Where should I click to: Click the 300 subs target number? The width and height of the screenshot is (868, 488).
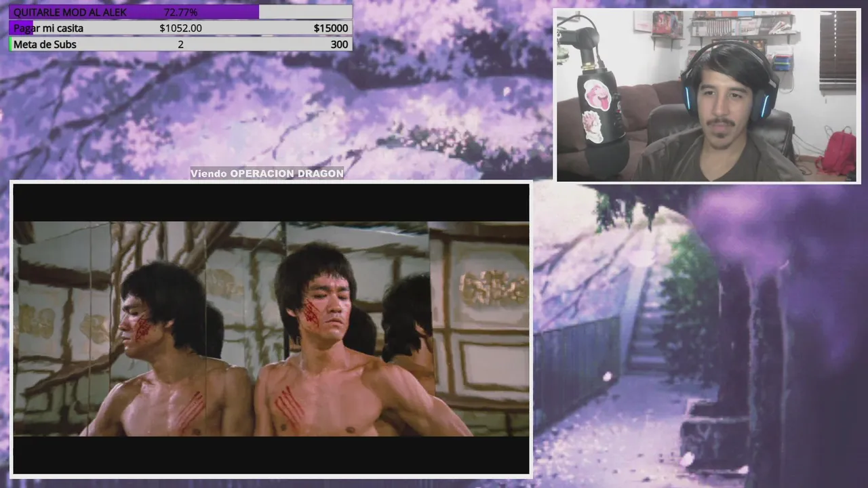pyautogui.click(x=340, y=44)
